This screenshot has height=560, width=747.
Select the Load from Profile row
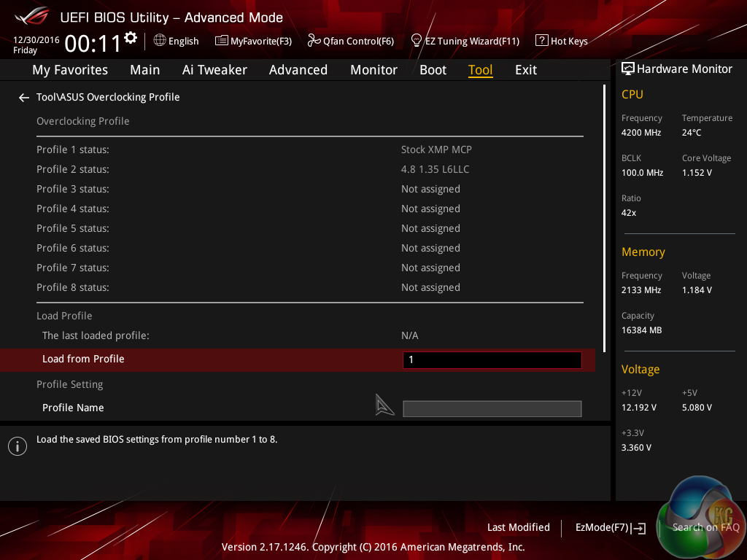(219, 359)
